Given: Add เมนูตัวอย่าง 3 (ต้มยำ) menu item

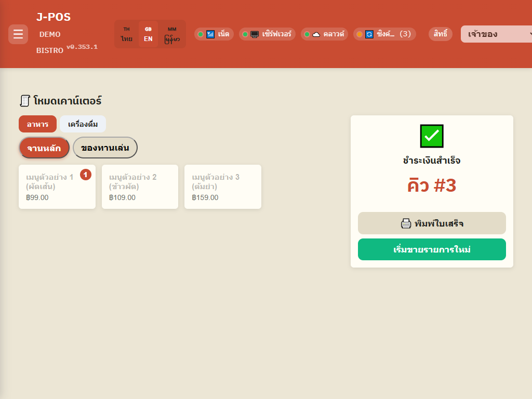Looking at the screenshot, I should (x=222, y=187).
